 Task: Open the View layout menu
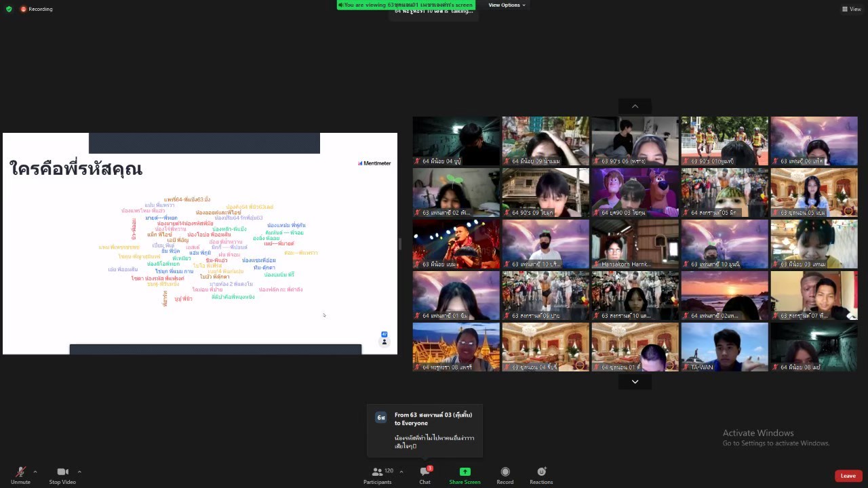pyautogui.click(x=851, y=9)
